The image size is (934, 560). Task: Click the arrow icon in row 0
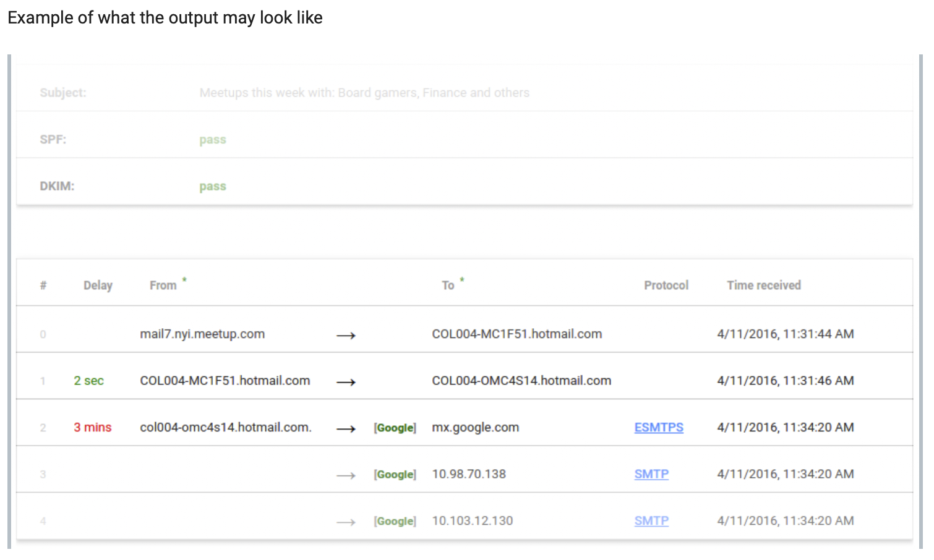click(x=346, y=335)
